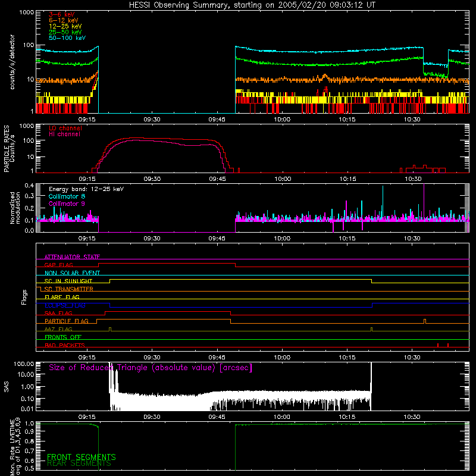Click 09:30 tick label under SAS panel

pyautogui.click(x=152, y=417)
